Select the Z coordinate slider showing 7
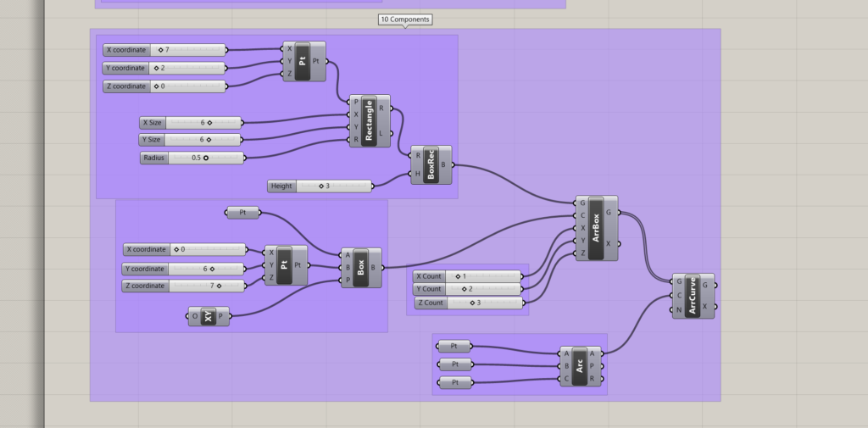868x428 pixels. (x=184, y=286)
